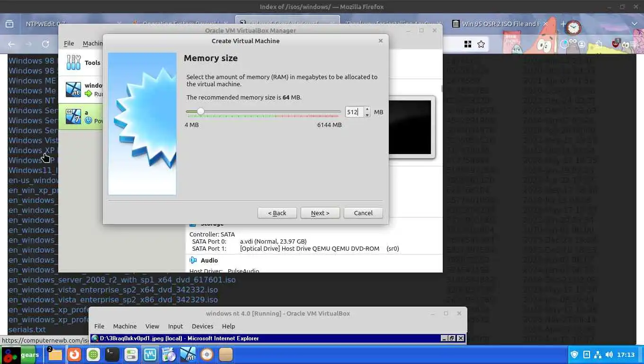Decrease memory with the spinbox down arrow

point(367,115)
